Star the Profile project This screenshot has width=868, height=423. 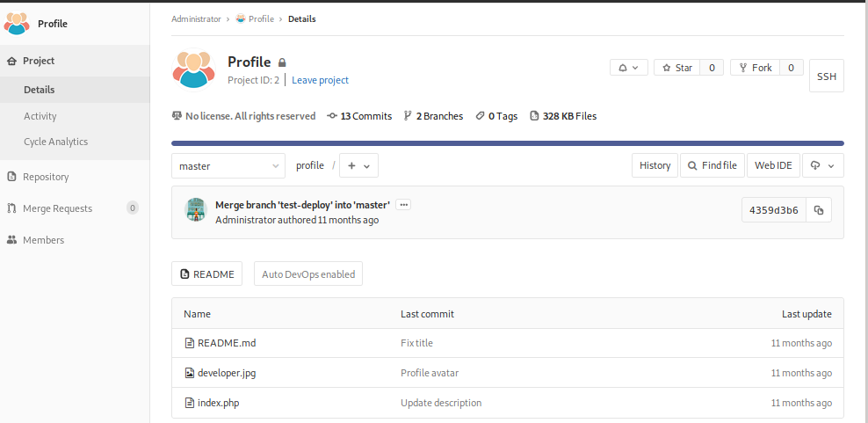(676, 68)
